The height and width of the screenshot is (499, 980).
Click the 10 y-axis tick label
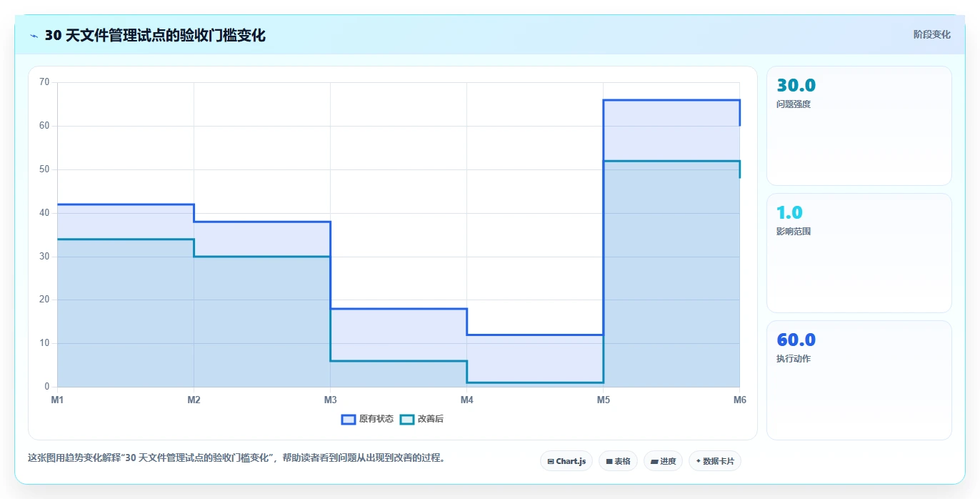[x=44, y=343]
